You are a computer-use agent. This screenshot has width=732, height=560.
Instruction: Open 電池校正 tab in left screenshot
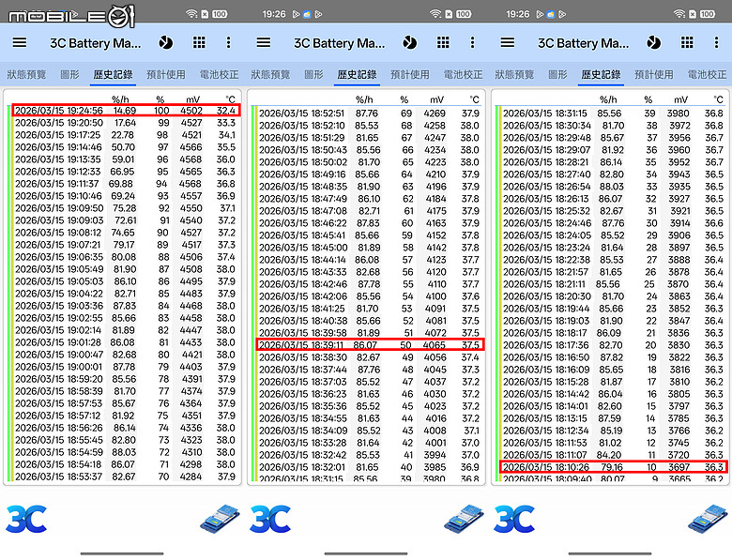coord(219,75)
